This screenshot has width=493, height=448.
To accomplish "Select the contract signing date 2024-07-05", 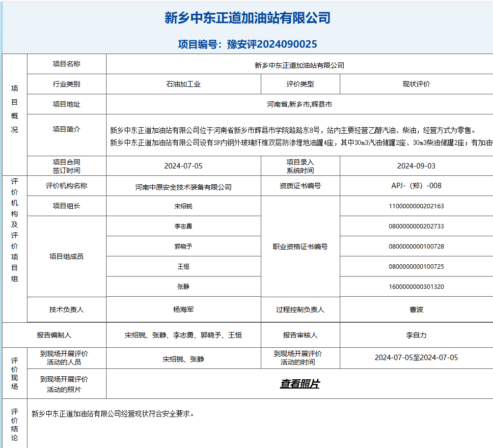I will point(183,166).
